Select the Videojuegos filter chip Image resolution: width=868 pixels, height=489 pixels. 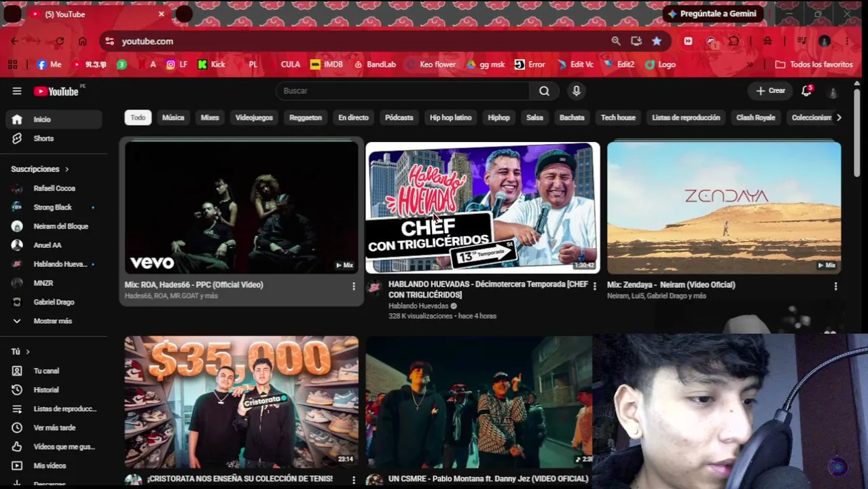click(x=254, y=117)
